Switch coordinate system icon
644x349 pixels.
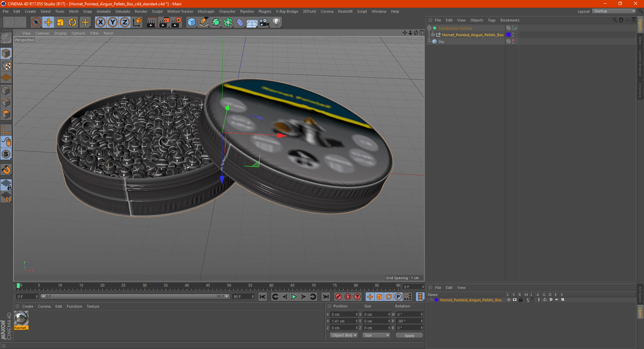[137, 22]
